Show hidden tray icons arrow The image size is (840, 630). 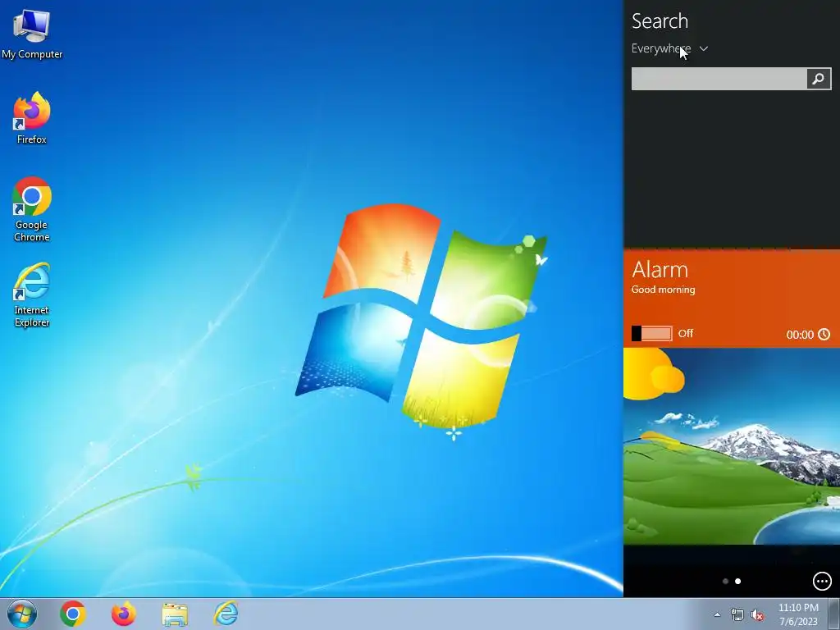tap(717, 614)
